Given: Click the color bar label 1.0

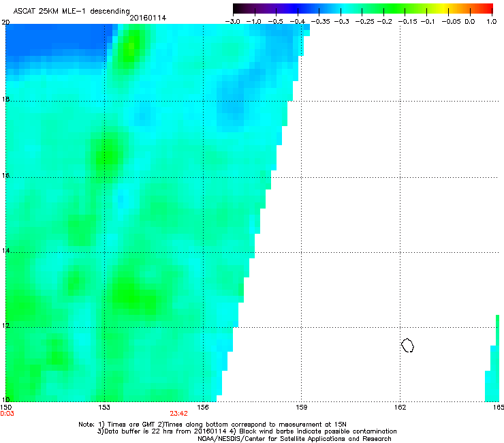Looking at the screenshot, I should 492,22.
